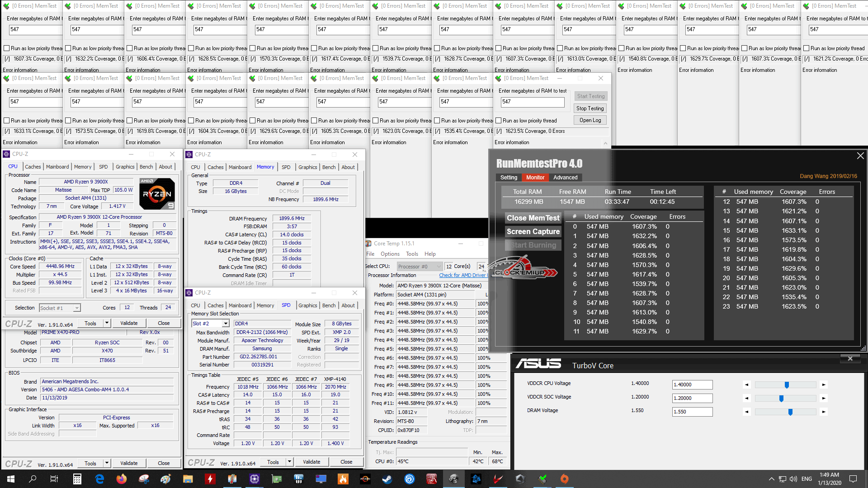Open the Uplay icon in taskbar
The image size is (868, 488).
coord(409,479)
